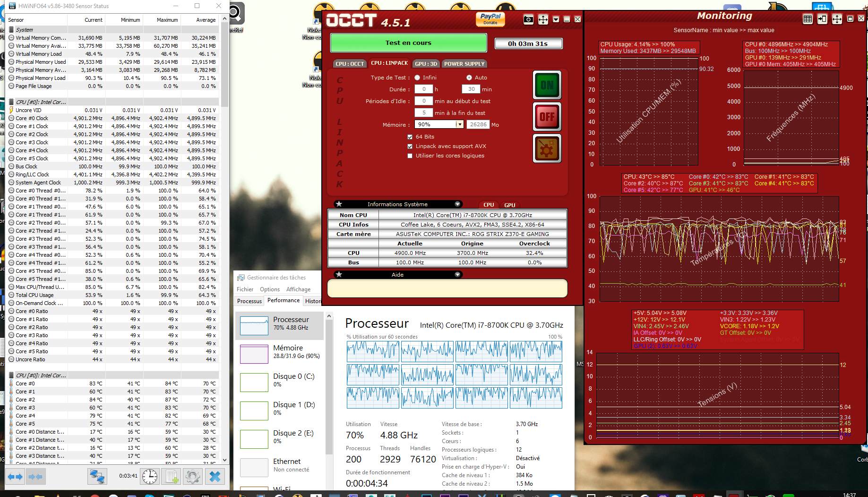This screenshot has height=497, width=868.
Task: Click OCCT window move arrows icon
Action: point(543,19)
